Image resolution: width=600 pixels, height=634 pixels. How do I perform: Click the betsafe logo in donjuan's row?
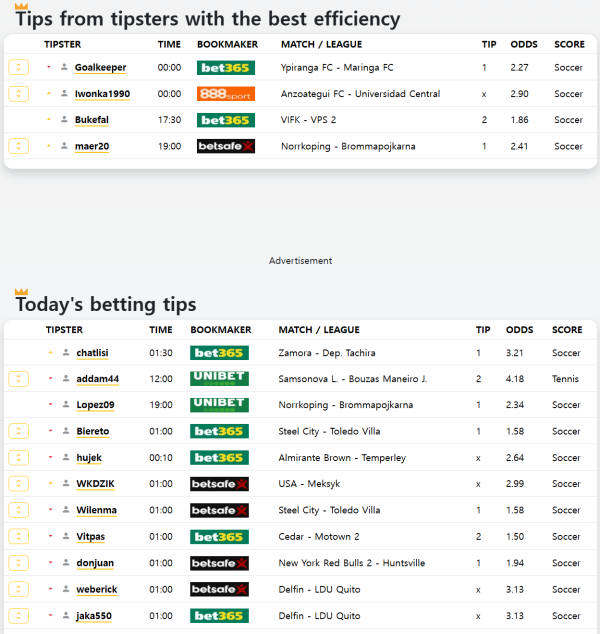(219, 563)
